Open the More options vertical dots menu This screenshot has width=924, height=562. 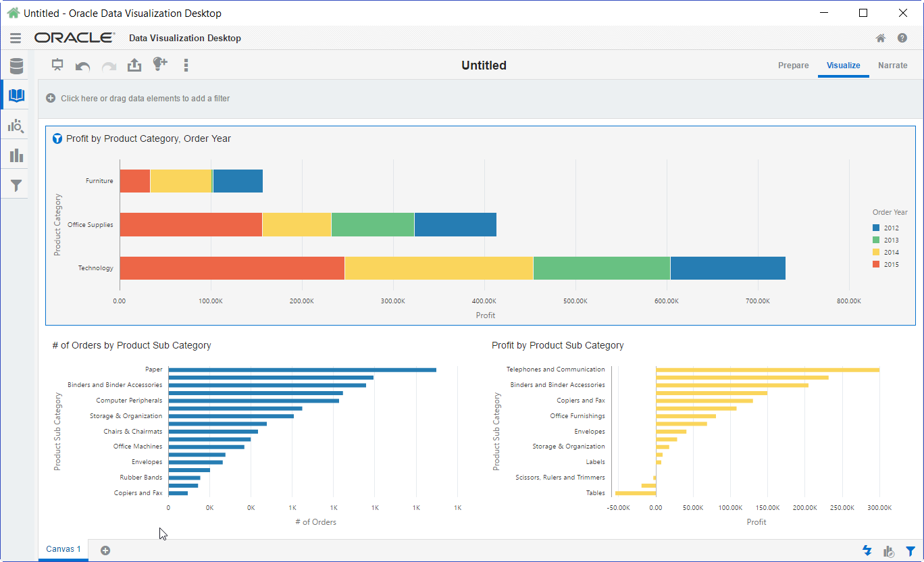tap(186, 65)
